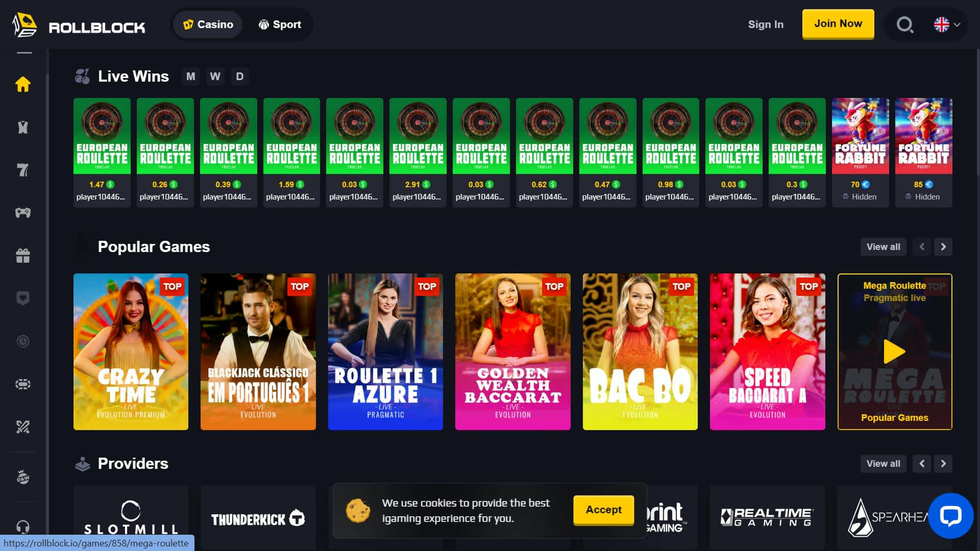This screenshot has height=551, width=980.
Task: Click the Join Now button
Action: point(838,24)
